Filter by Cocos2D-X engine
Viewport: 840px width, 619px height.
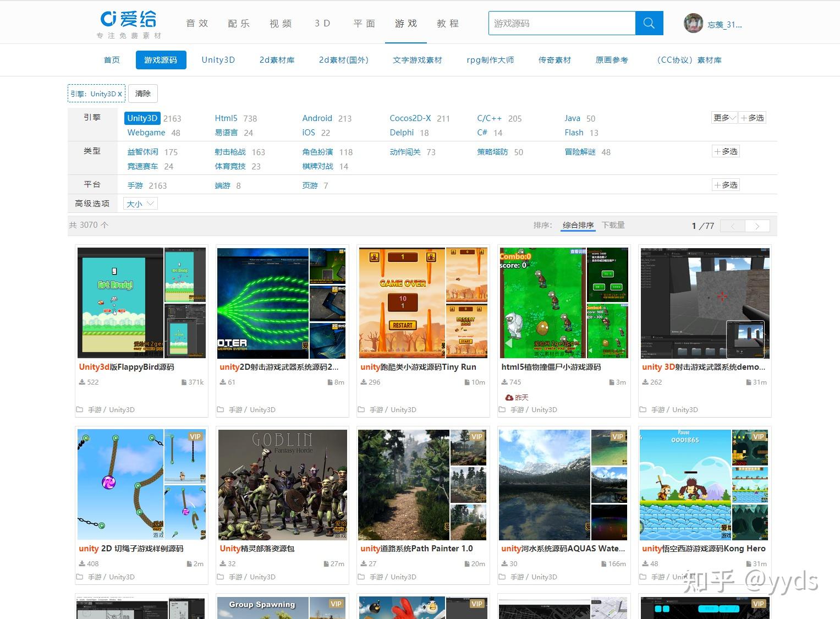[x=410, y=118]
